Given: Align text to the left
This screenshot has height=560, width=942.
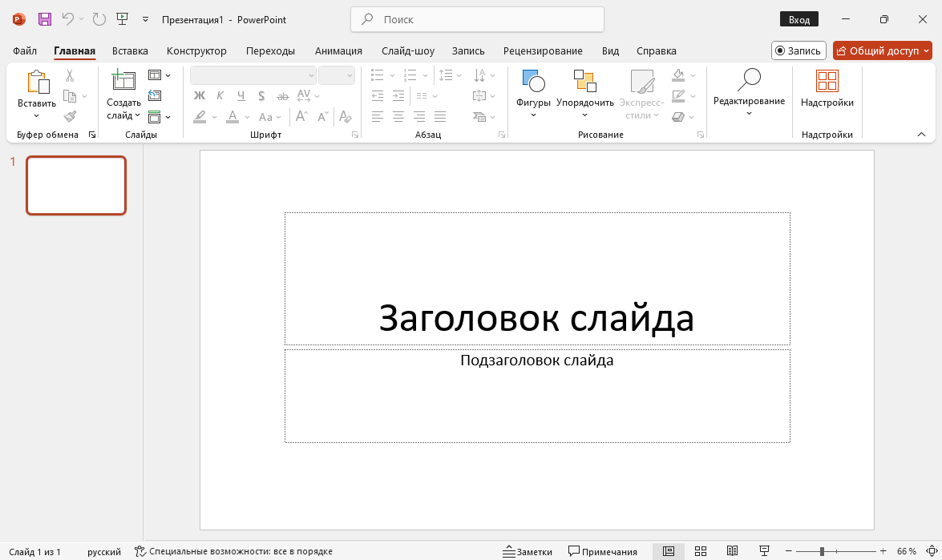Looking at the screenshot, I should click(x=378, y=116).
